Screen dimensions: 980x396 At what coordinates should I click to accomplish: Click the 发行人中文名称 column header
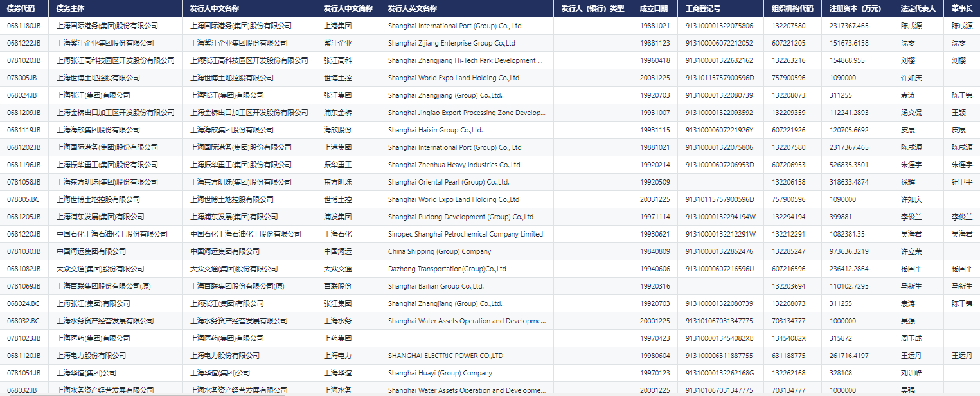point(248,8)
